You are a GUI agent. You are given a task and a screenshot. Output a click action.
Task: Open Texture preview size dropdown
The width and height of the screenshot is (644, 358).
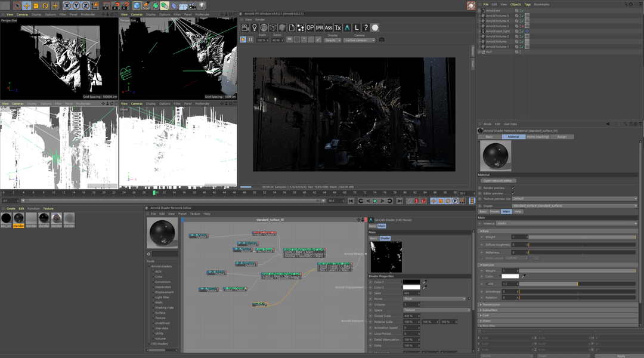575,199
